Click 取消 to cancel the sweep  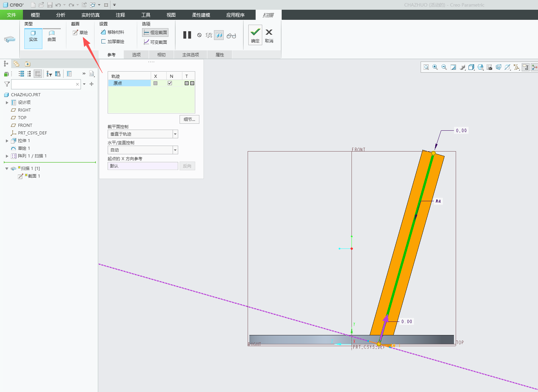click(269, 35)
